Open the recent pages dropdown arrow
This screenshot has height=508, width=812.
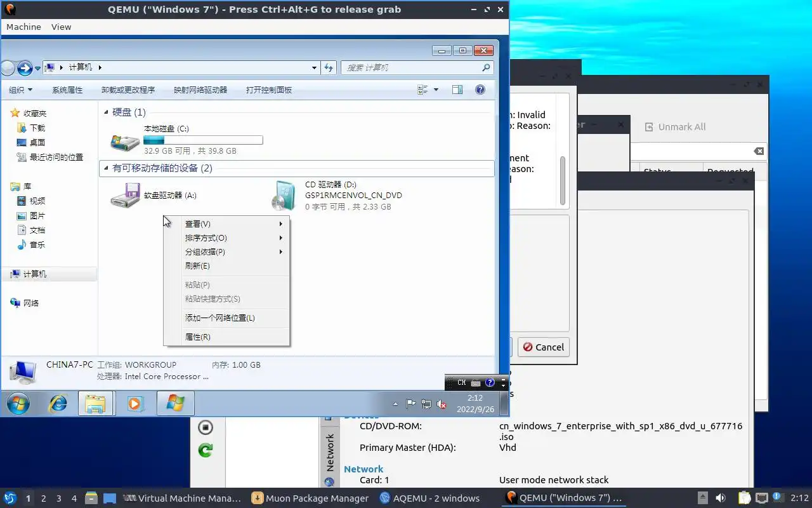pos(38,68)
